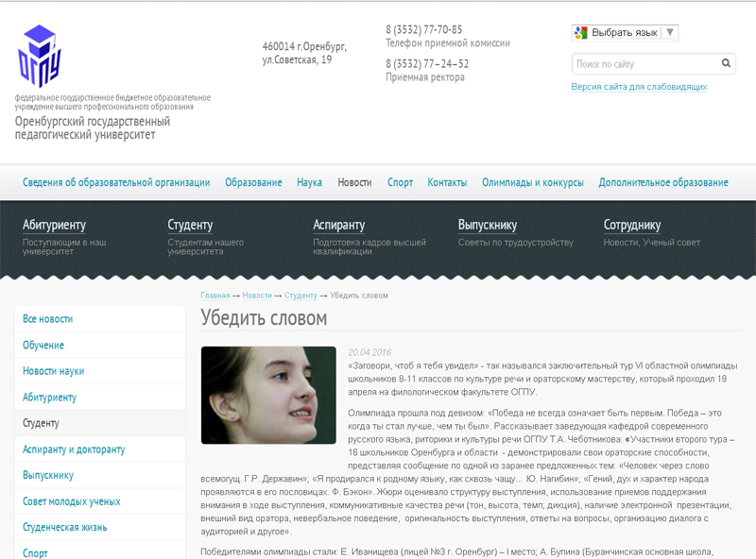Click the Google Translate icon
Viewport: 756px width, 559px height.
point(580,33)
